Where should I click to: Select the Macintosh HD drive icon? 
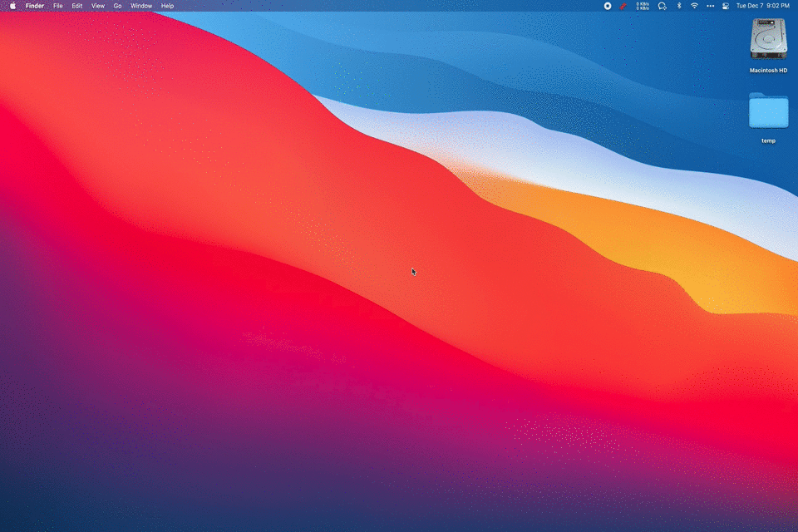[x=768, y=39]
